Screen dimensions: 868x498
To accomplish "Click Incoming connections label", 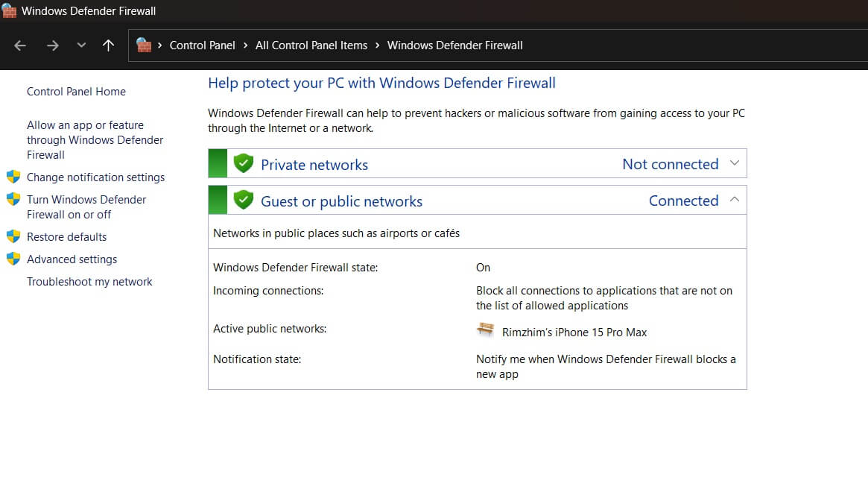I will coord(268,291).
